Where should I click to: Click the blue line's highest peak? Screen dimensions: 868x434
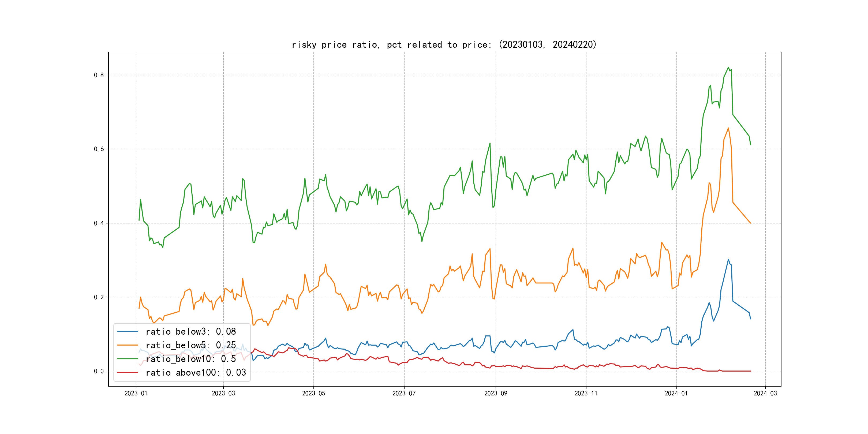[x=728, y=259]
